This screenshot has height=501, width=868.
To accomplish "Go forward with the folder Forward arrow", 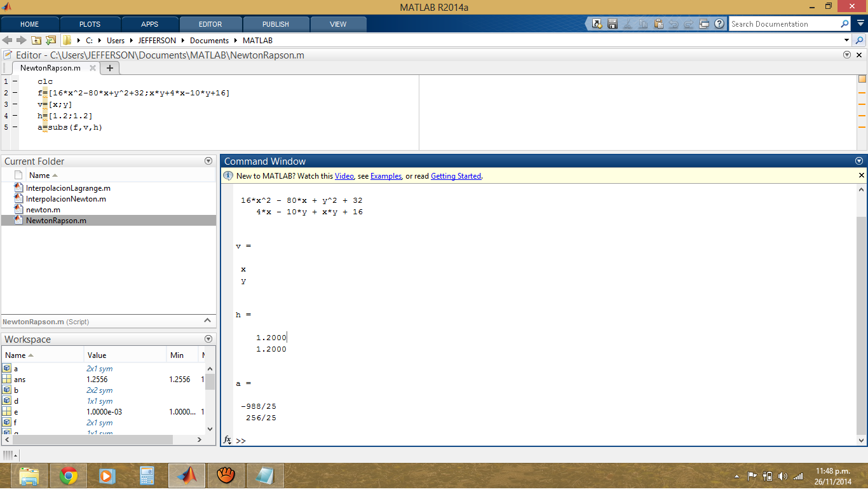I will tap(21, 40).
